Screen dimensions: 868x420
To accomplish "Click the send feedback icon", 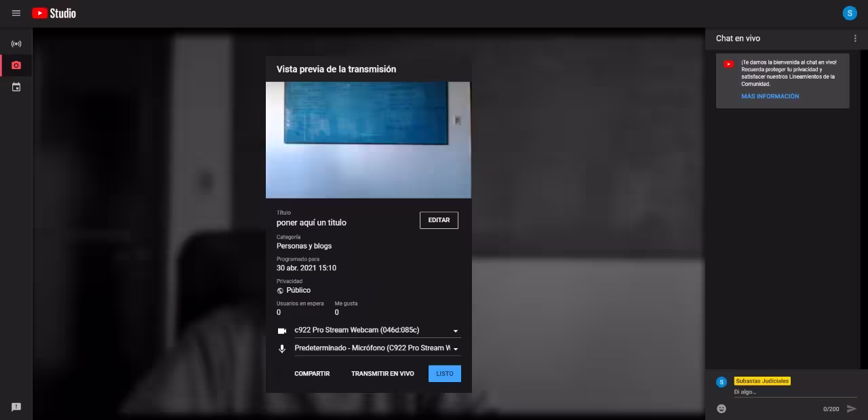I will pyautogui.click(x=16, y=407).
